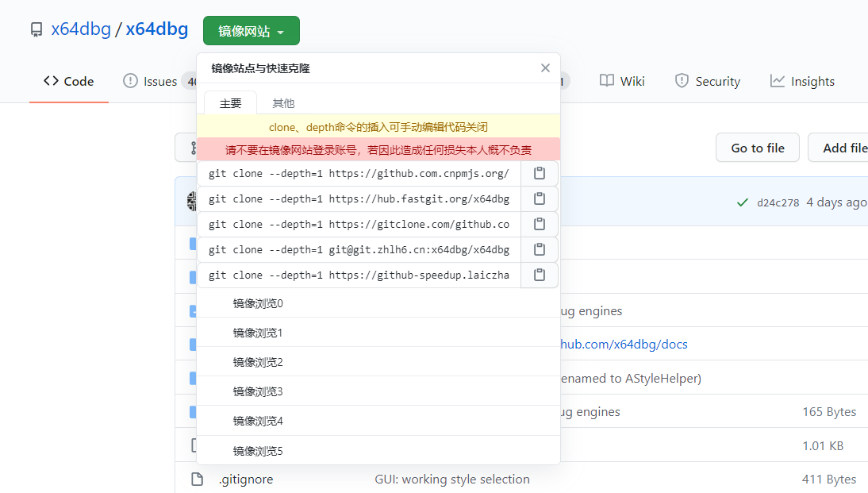Open 镜像浏览4 mirror link
The height and width of the screenshot is (493, 868).
click(378, 421)
